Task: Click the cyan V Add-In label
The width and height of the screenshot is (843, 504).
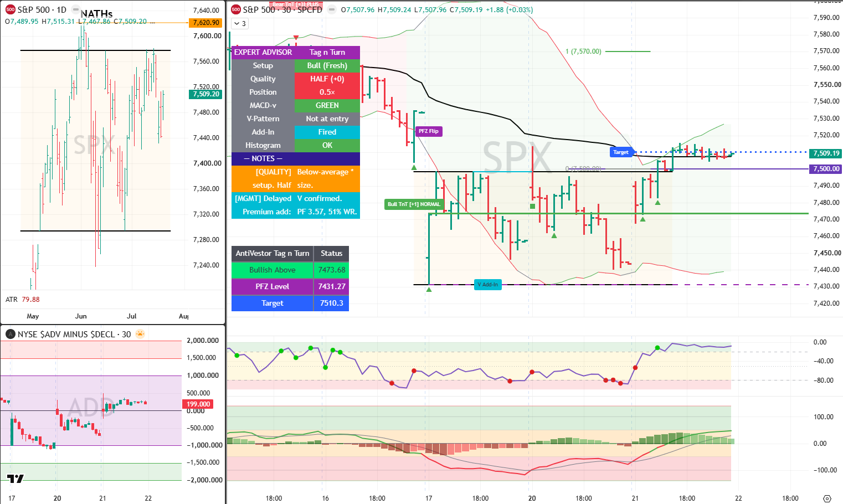Action: 488,285
